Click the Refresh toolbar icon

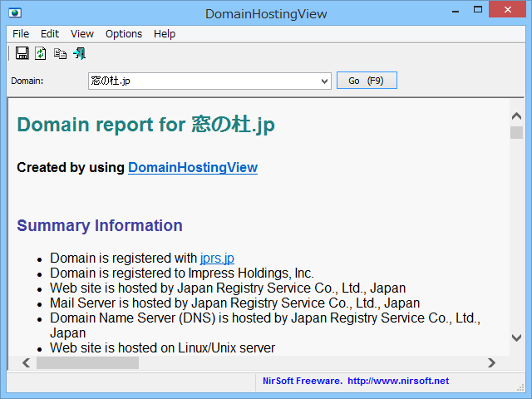[x=41, y=53]
